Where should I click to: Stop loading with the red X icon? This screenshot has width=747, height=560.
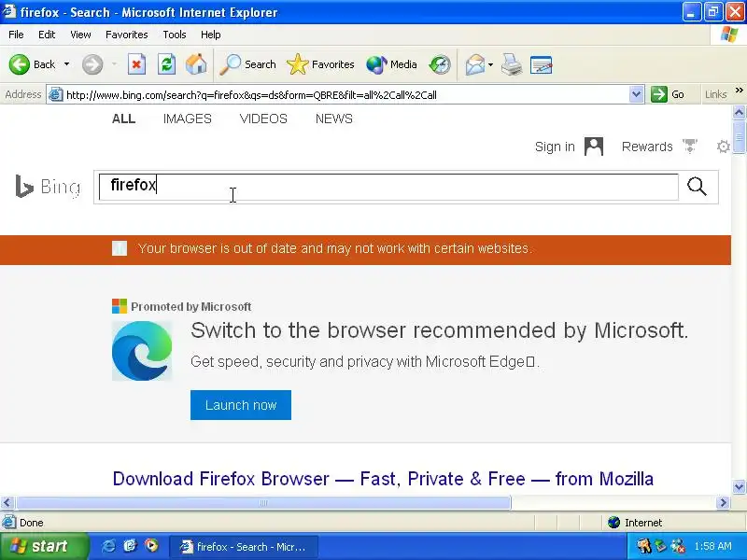click(136, 64)
